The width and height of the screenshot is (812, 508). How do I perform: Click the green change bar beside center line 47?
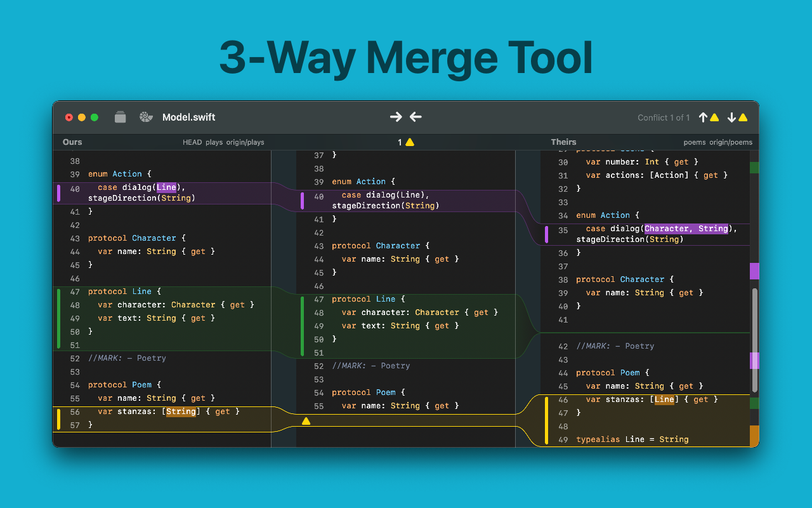(x=303, y=326)
